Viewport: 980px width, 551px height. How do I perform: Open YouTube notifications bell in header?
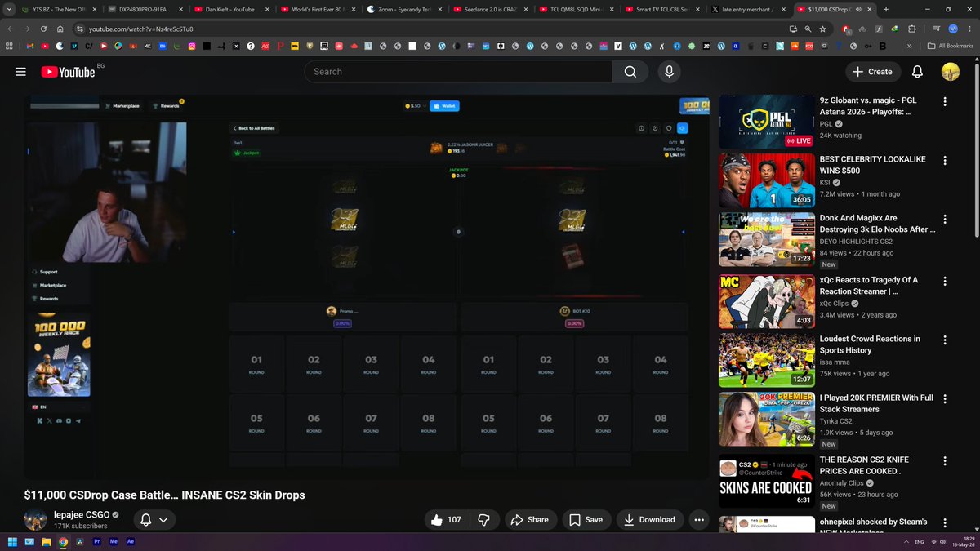tap(917, 72)
